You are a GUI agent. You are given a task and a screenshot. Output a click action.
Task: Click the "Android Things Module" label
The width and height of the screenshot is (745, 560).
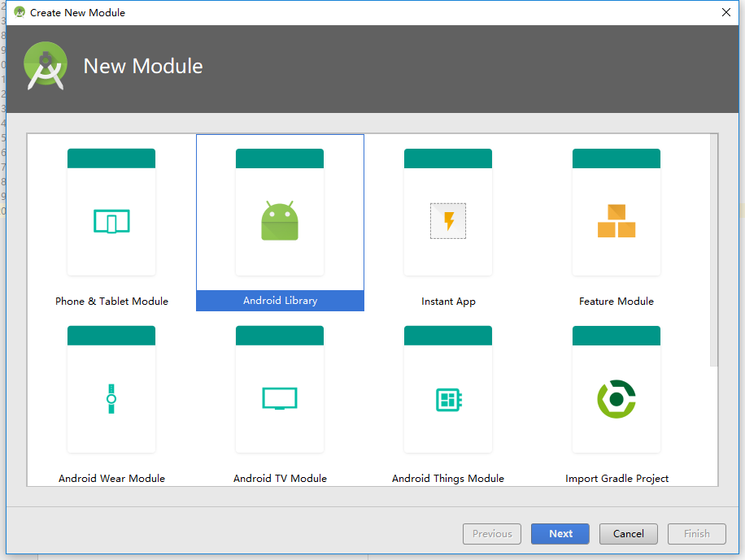(x=448, y=479)
